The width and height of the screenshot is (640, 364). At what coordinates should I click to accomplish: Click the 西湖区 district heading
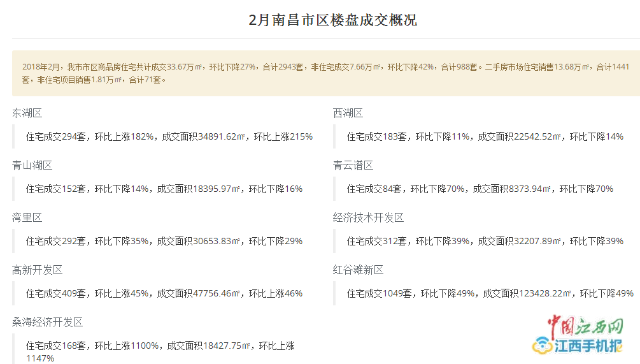tap(348, 113)
